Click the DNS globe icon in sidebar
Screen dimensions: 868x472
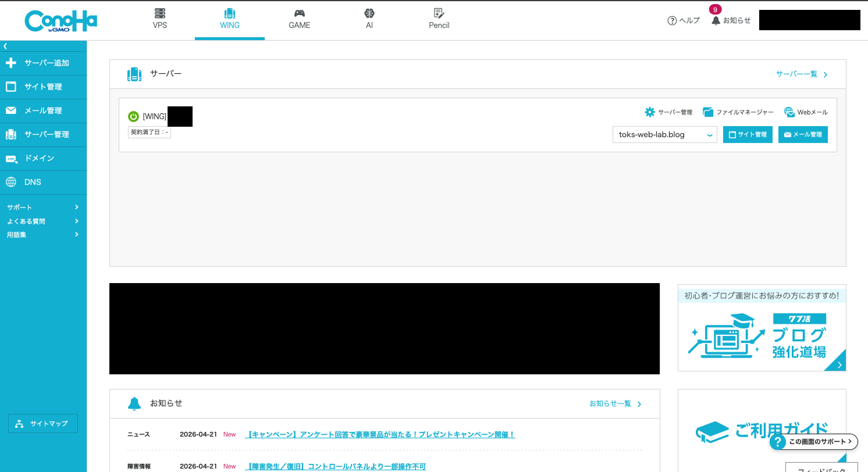coord(11,182)
